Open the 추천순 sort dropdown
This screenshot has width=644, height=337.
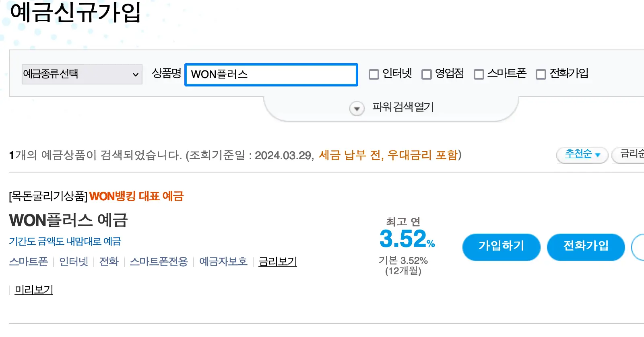[x=582, y=154]
